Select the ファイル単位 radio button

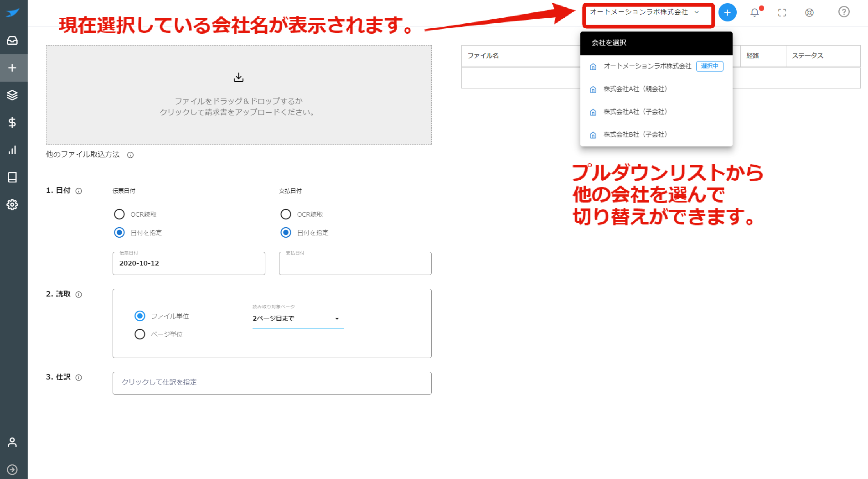(140, 316)
